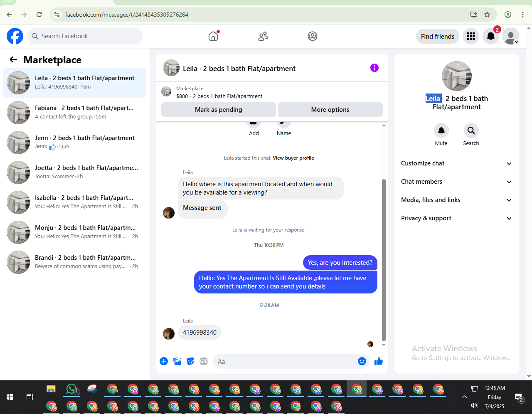Open Leila's large avatar in info panel
Image resolution: width=532 pixels, height=414 pixels.
457,76
